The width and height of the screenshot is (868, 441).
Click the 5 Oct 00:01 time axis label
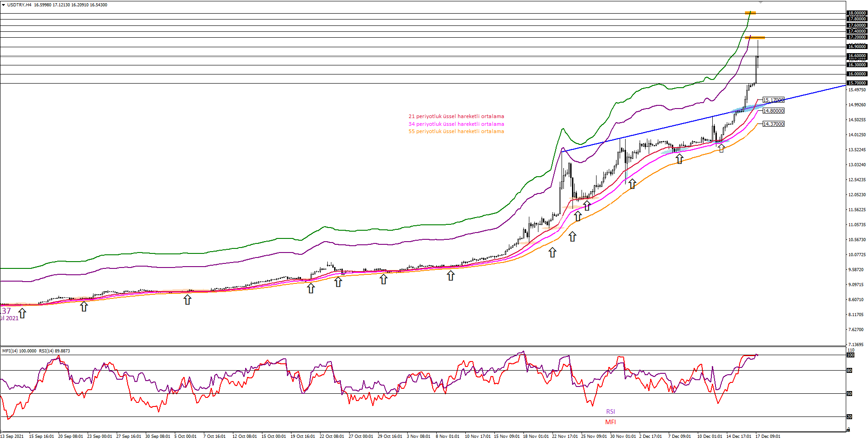185,436
